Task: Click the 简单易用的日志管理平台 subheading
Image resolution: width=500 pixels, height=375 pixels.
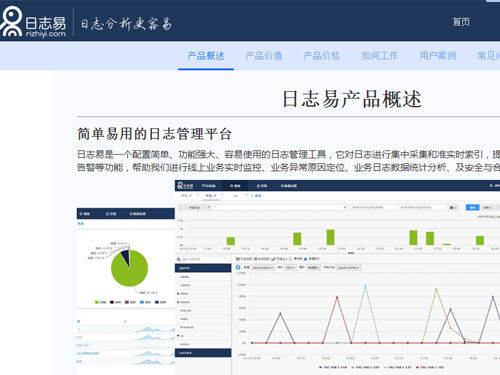Action: point(154,134)
